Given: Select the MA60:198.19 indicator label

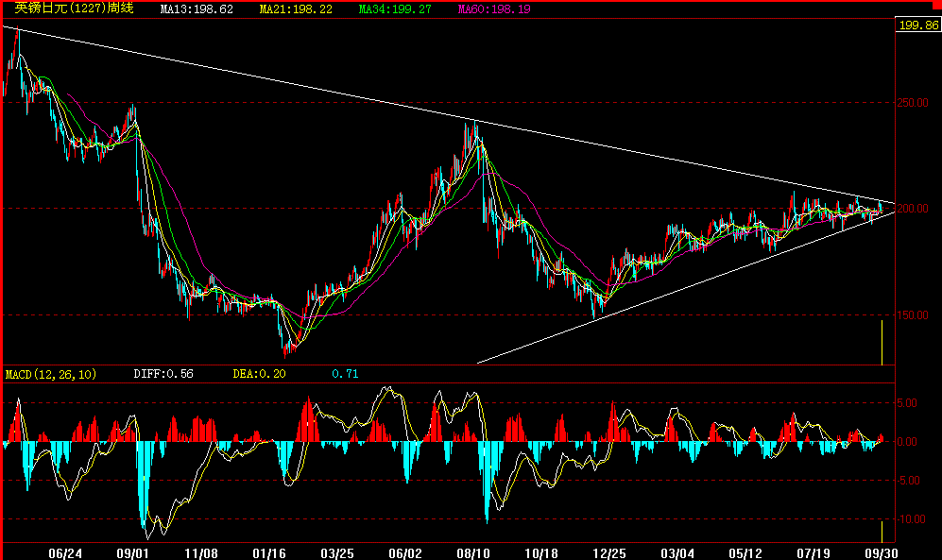Looking at the screenshot, I should coord(494,9).
